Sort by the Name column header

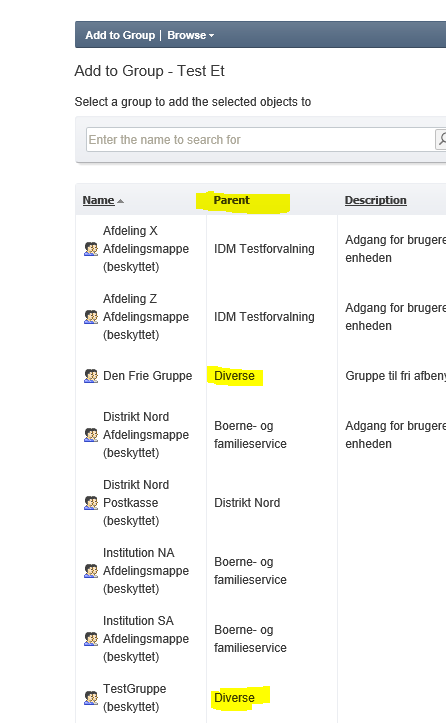(x=99, y=200)
